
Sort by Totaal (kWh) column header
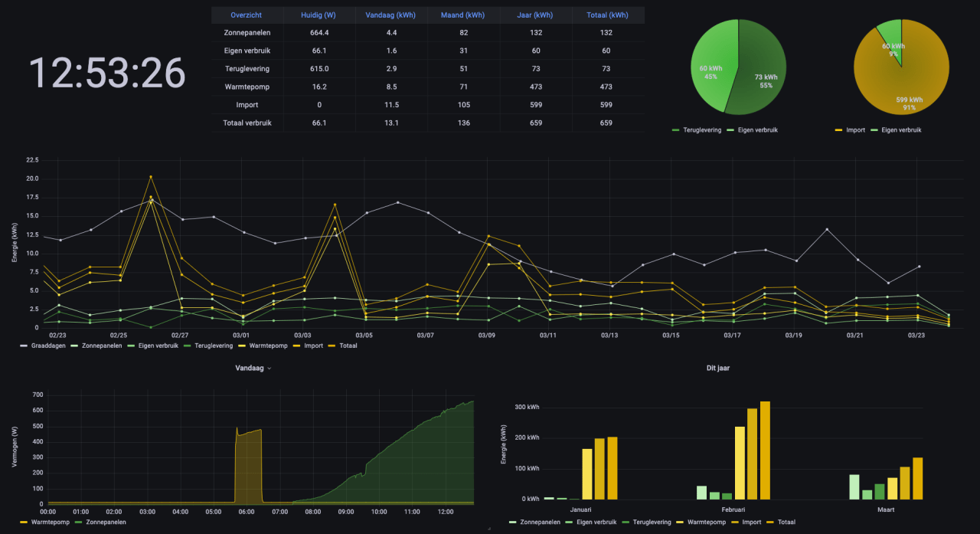[607, 15]
